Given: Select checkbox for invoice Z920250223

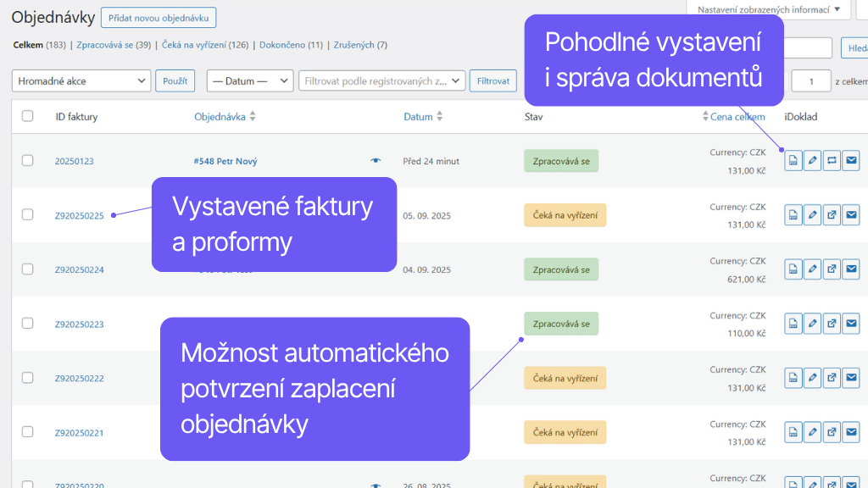Looking at the screenshot, I should (x=28, y=324).
